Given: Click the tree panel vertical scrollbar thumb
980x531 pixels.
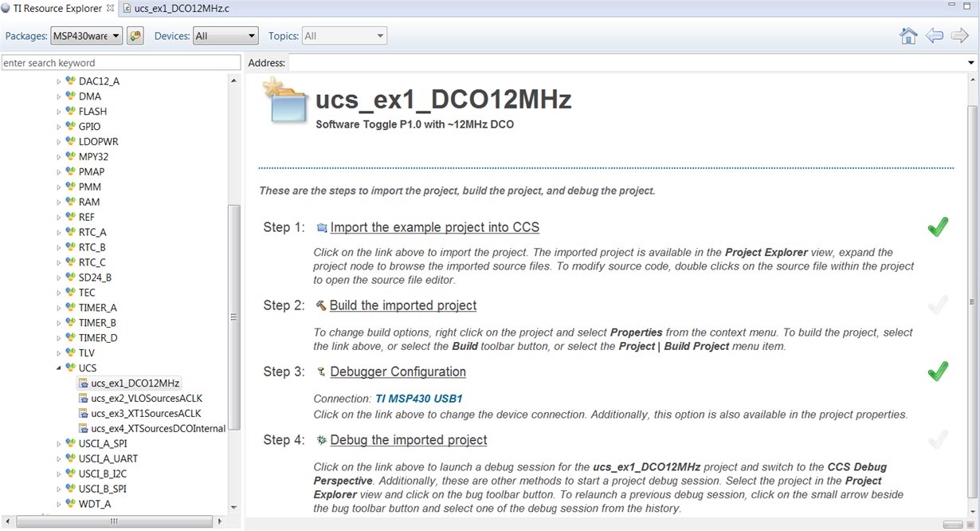Looking at the screenshot, I should pos(233,317).
